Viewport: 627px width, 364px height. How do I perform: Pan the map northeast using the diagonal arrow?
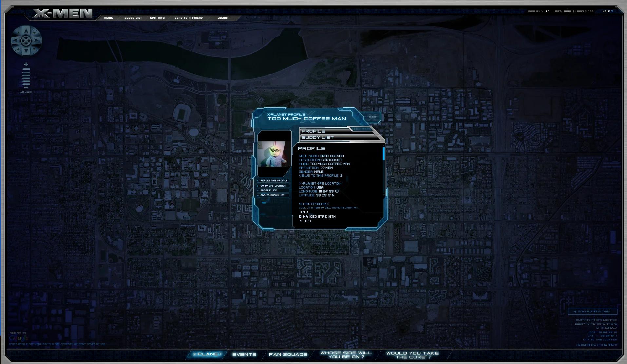34,33
